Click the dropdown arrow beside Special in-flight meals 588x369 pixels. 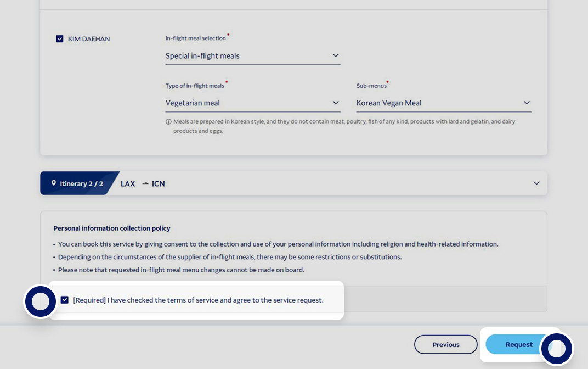336,55
